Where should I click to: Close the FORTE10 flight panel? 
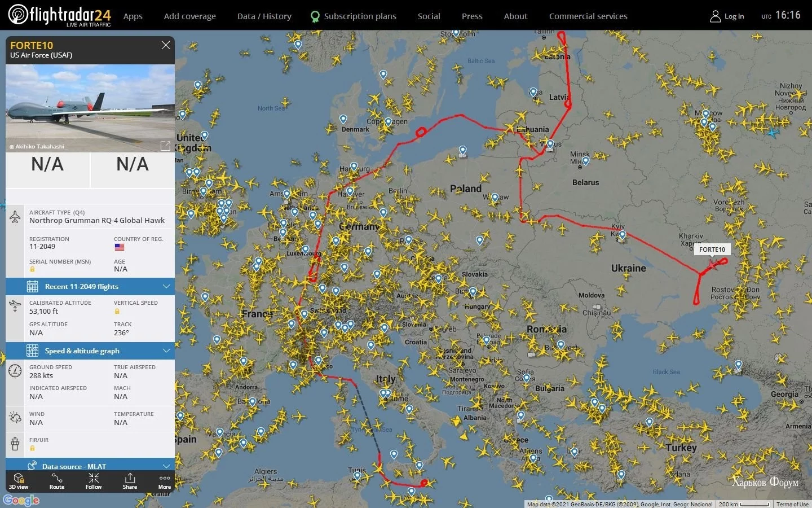click(166, 45)
